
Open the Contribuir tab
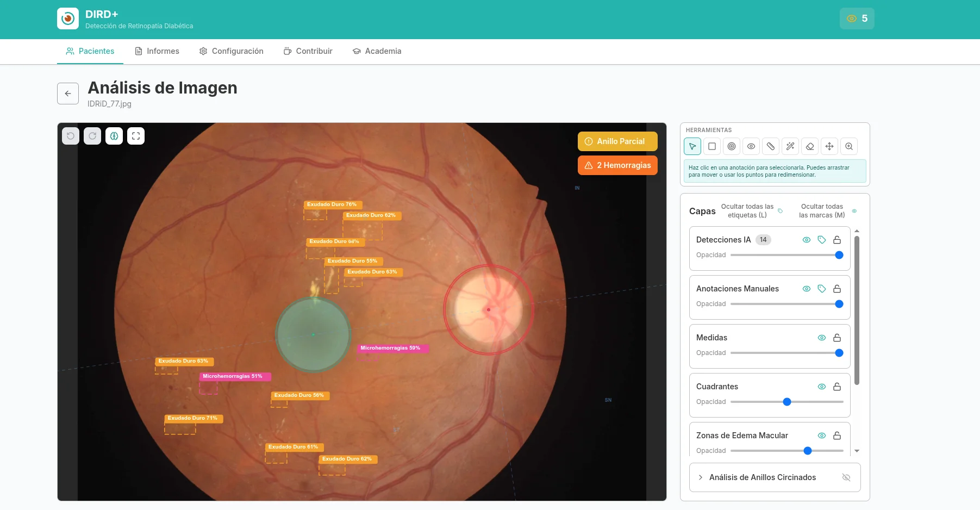point(308,51)
